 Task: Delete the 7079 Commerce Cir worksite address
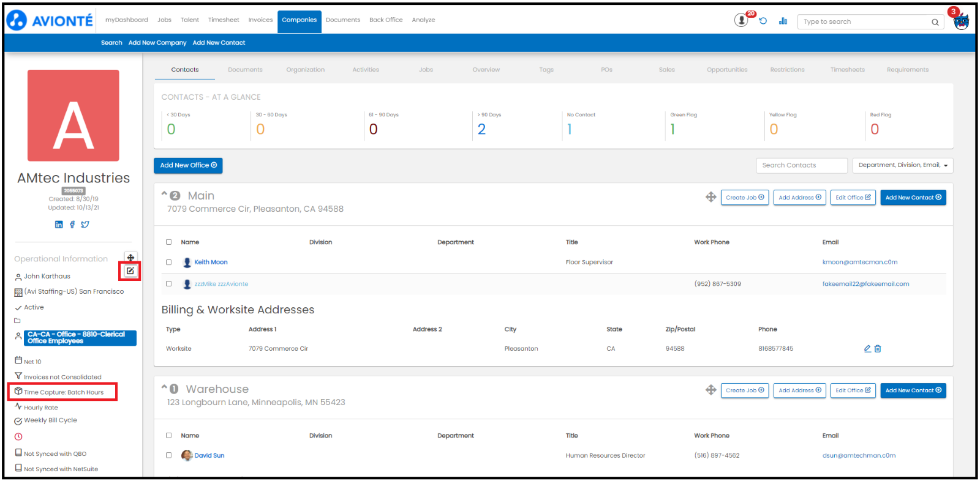click(x=878, y=349)
